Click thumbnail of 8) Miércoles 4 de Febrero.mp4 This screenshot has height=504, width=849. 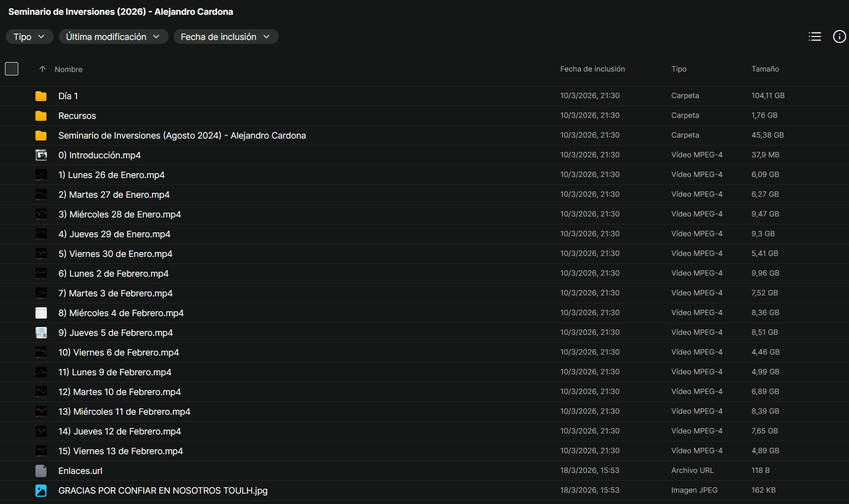pos(41,313)
